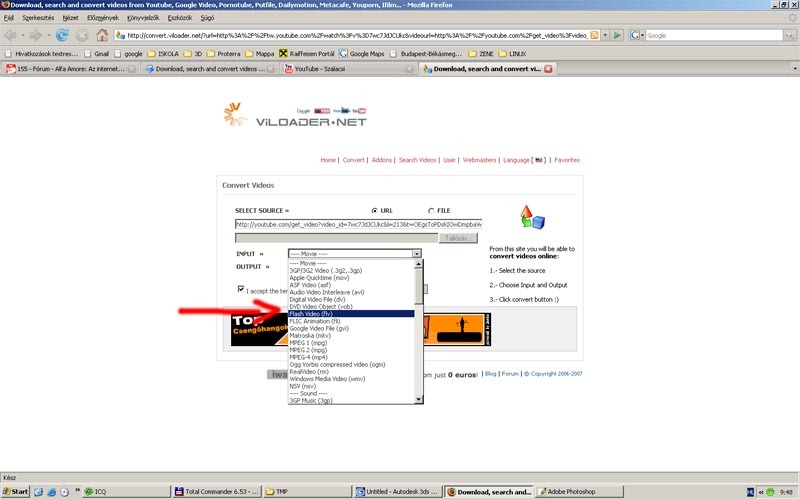Click the colored shapes convert icon

coord(532,217)
